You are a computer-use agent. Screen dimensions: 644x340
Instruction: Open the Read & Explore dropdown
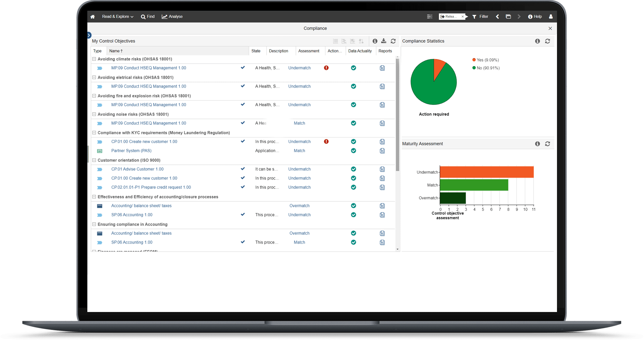tap(118, 17)
